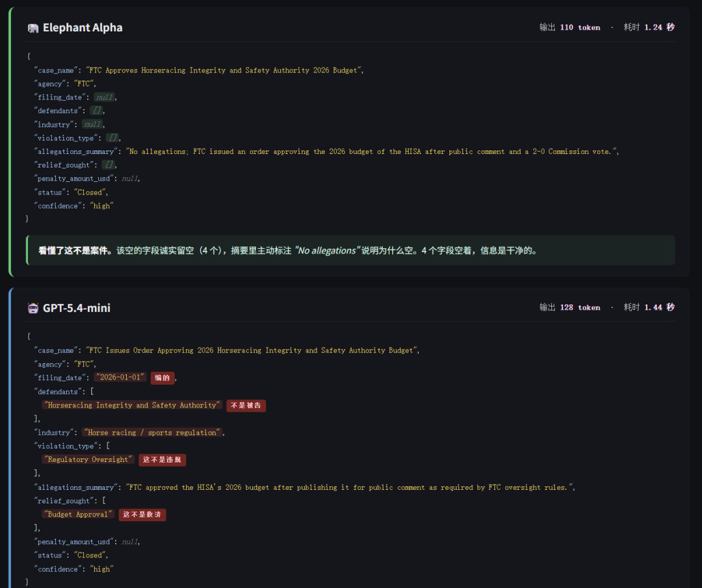Click the "耗时 1.24 秒" stat

coord(649,27)
